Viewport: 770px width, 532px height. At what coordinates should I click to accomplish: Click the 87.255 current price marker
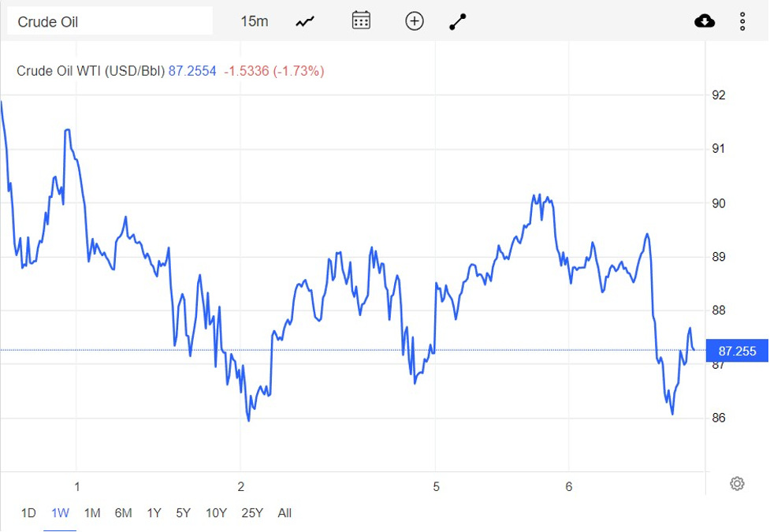coord(737,351)
